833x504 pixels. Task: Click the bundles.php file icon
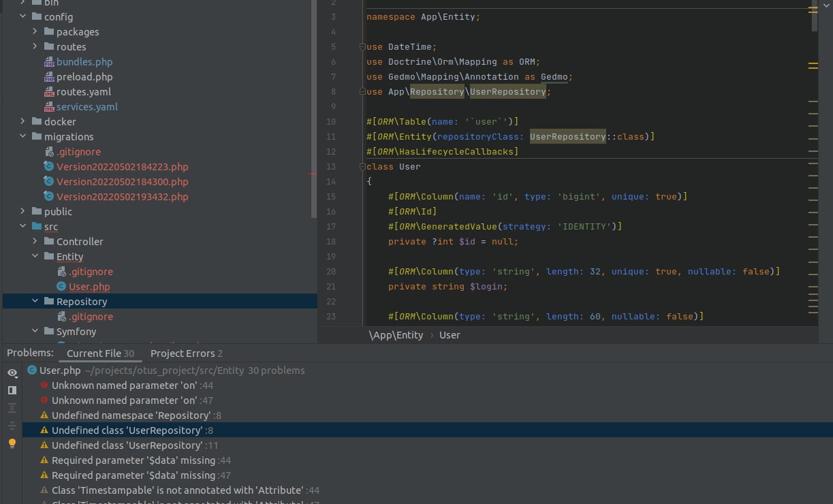tap(49, 62)
